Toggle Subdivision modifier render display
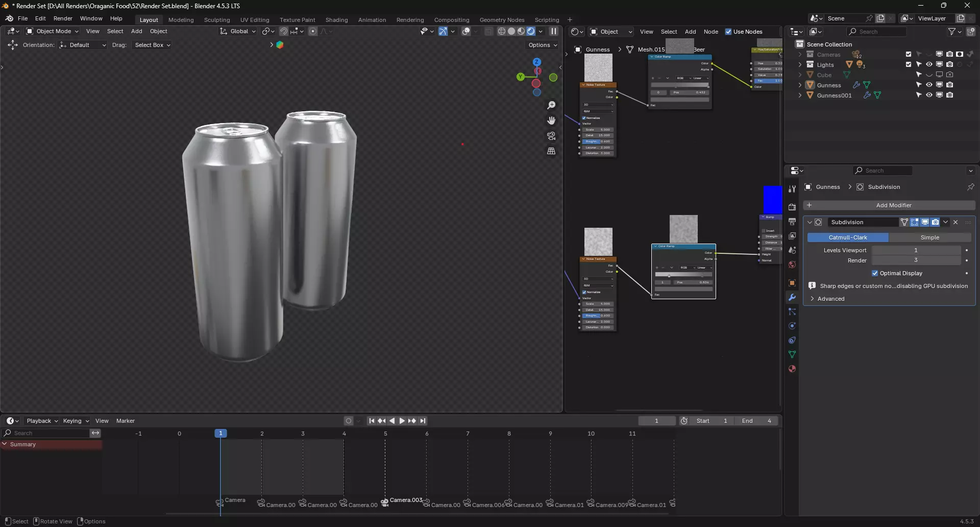This screenshot has width=980, height=527. (935, 222)
